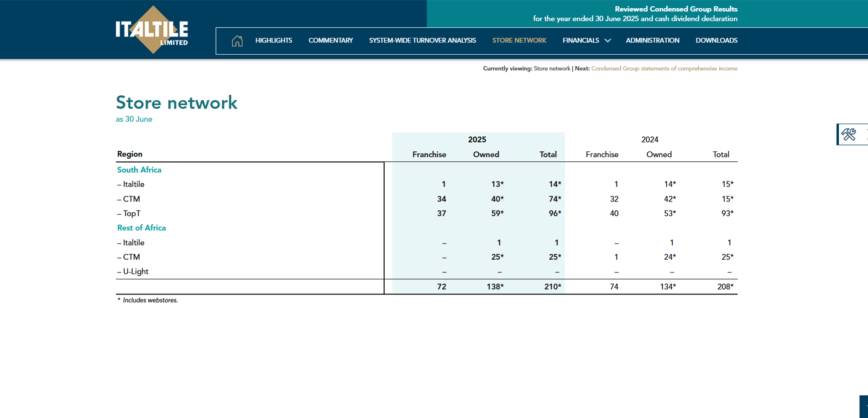Select the Store Network menu item
868x418 pixels.
519,41
